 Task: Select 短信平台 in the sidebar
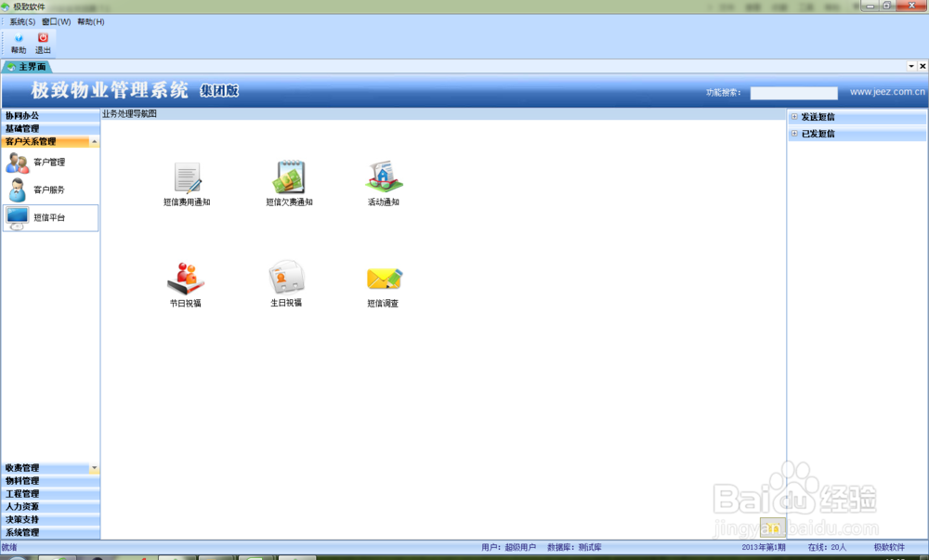point(50,218)
